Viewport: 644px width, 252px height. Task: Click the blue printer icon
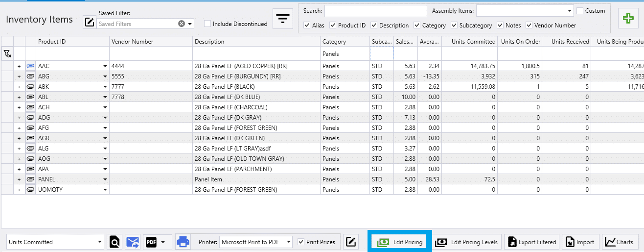coord(183,242)
